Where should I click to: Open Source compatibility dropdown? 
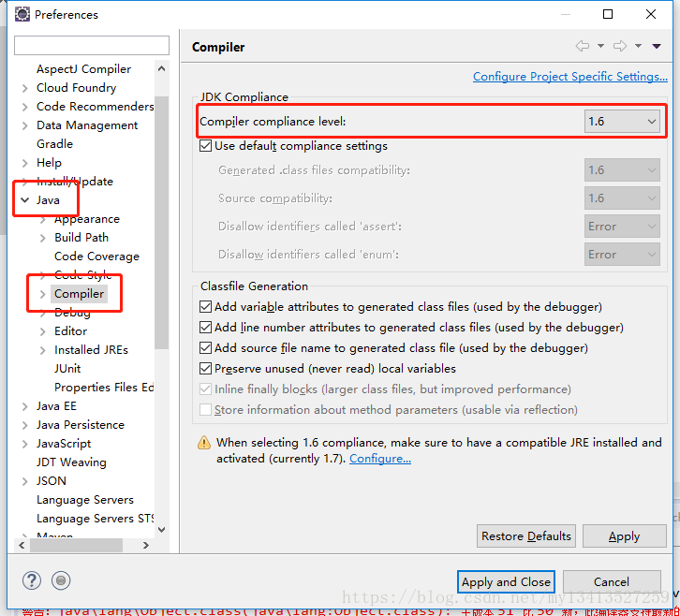[622, 198]
